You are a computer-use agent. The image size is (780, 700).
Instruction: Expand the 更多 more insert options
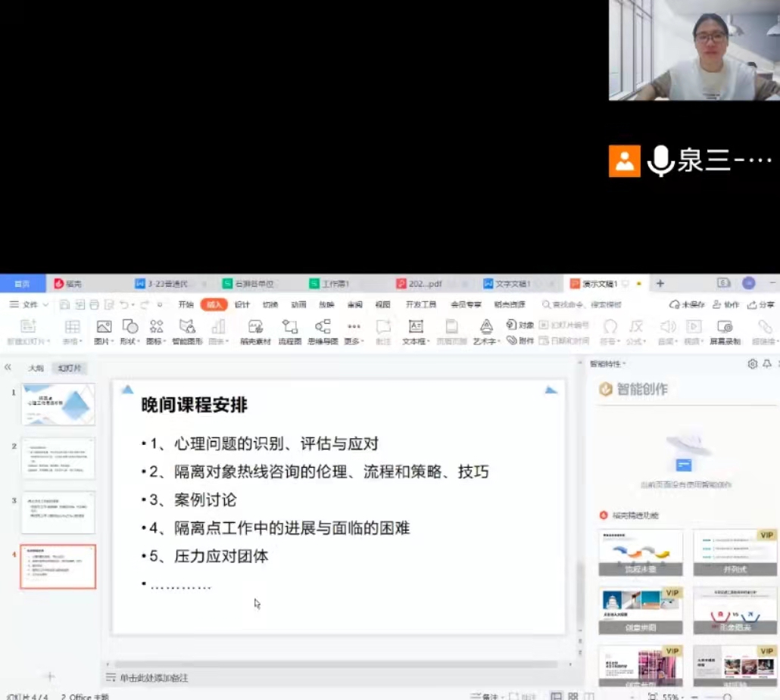click(354, 331)
